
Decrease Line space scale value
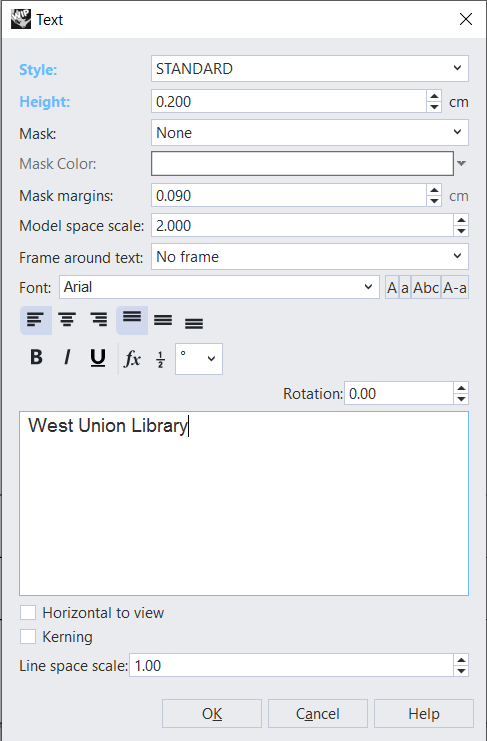(x=461, y=671)
